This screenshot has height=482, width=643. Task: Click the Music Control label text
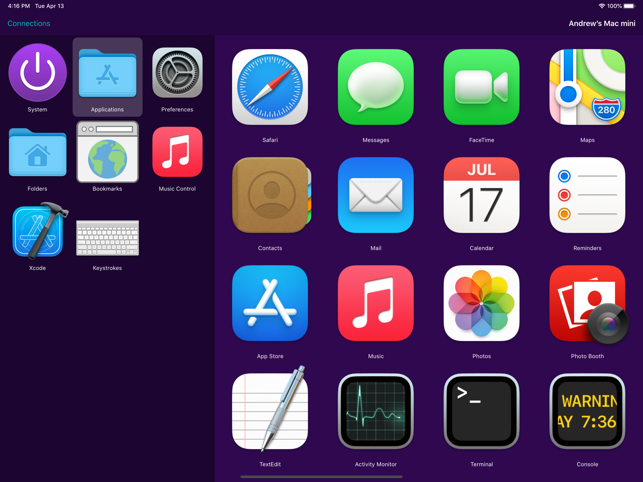point(177,189)
